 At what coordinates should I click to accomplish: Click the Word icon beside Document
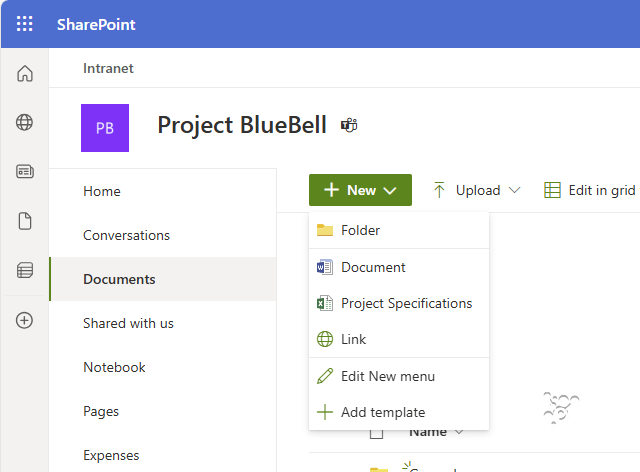pos(325,267)
